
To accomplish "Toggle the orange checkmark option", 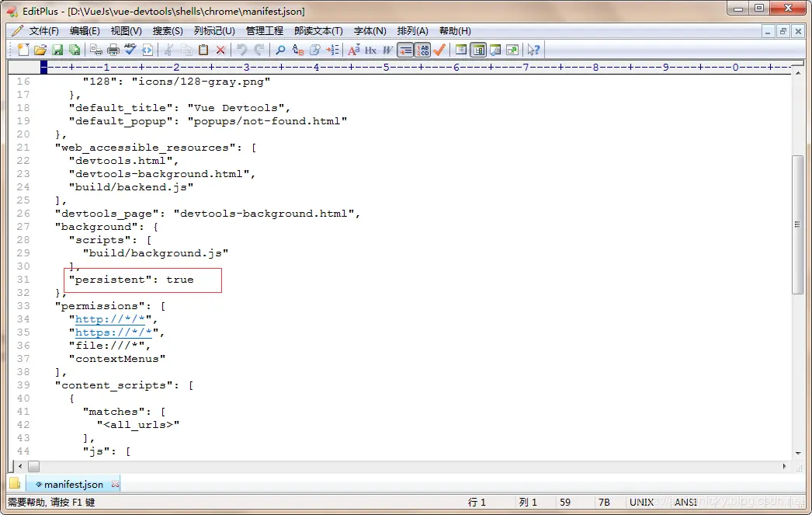I will coord(439,50).
